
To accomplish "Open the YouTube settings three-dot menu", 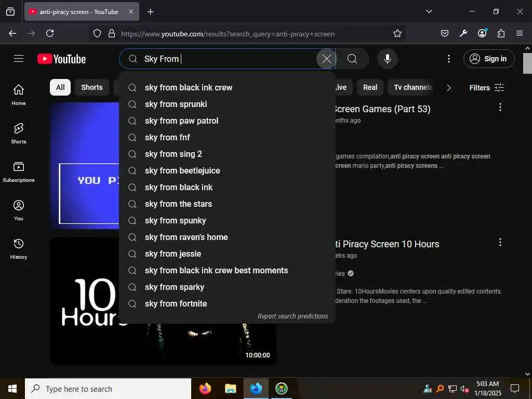I will pyautogui.click(x=448, y=59).
